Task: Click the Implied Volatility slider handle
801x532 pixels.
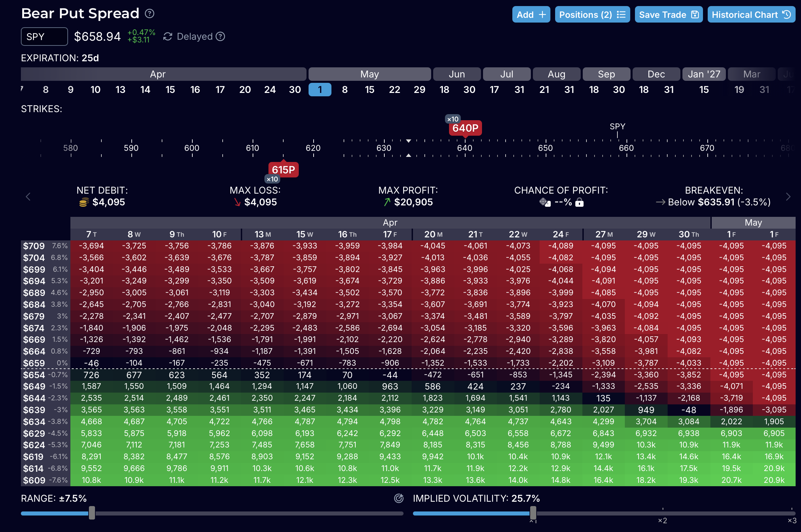Action: click(x=533, y=513)
